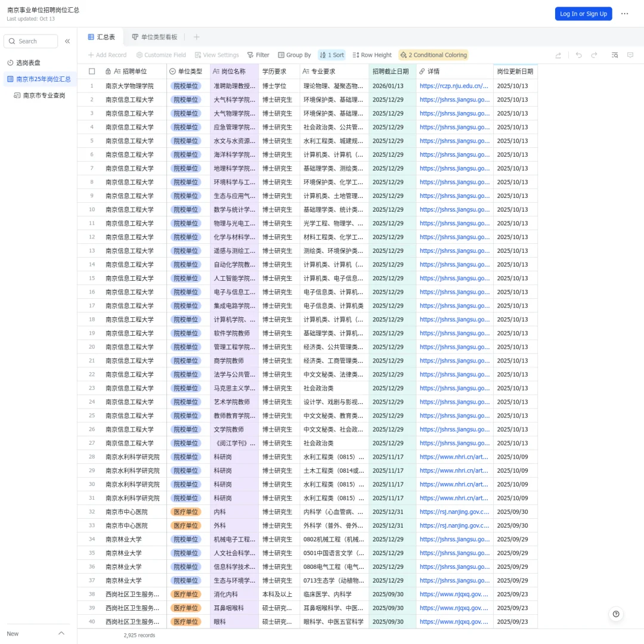The image size is (644, 644).
Task: Click the redo arrow icon
Action: pos(594,55)
